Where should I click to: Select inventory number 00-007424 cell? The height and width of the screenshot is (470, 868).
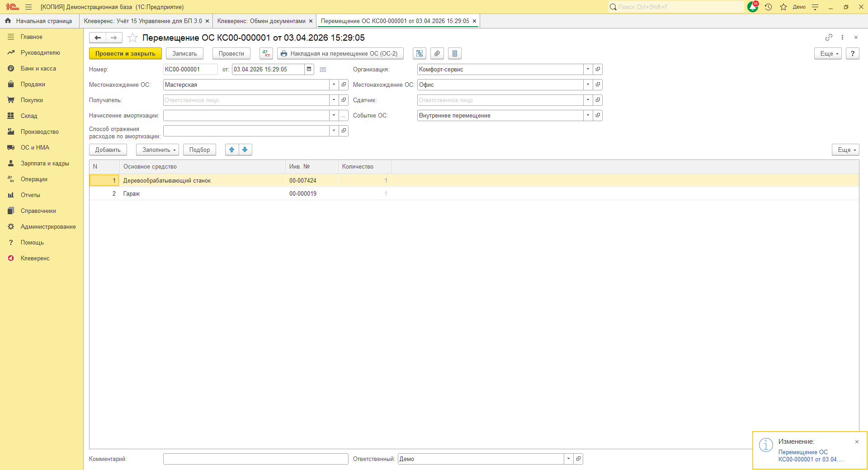coord(311,180)
